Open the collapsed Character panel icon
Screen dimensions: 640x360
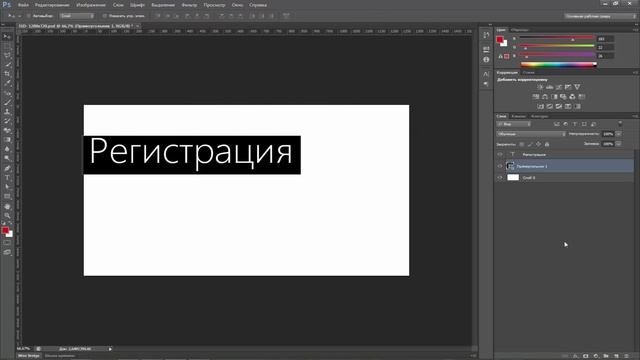click(x=486, y=74)
